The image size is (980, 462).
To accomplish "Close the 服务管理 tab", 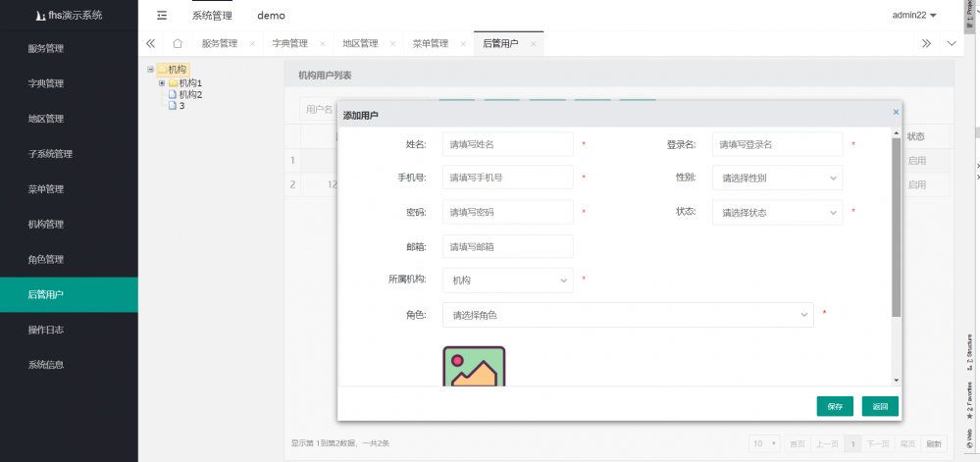I will (x=252, y=44).
